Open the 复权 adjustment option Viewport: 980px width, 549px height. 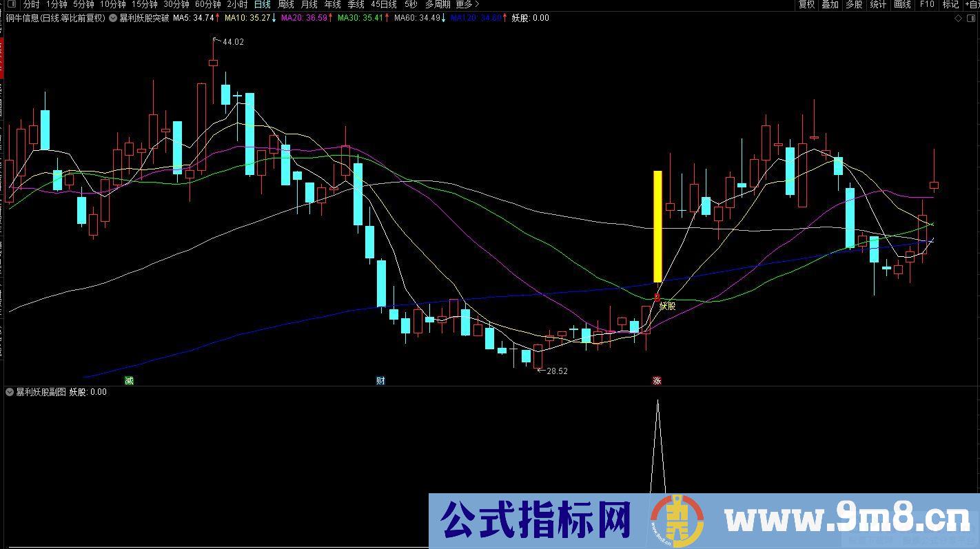pyautogui.click(x=806, y=4)
